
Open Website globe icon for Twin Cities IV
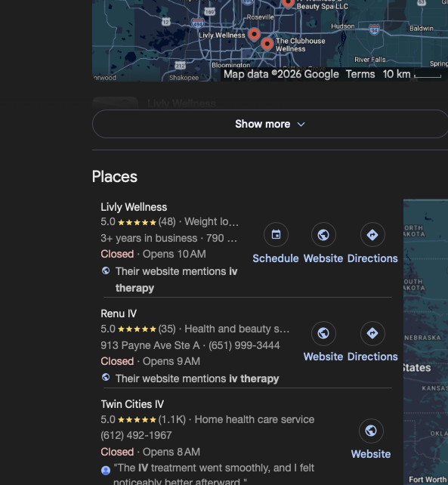[x=371, y=431]
